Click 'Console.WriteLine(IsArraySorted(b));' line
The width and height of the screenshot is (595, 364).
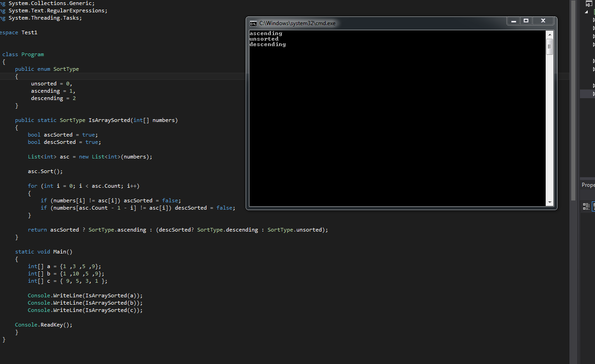click(85, 303)
